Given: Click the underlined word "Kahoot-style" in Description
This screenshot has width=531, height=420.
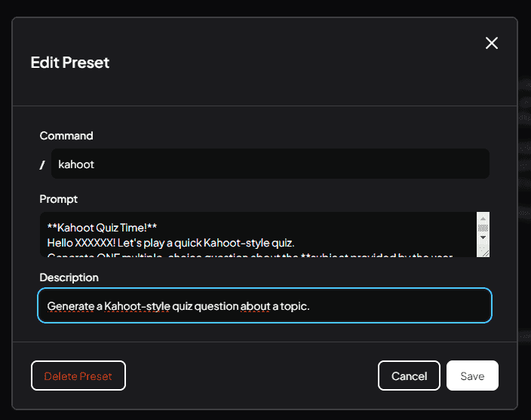Looking at the screenshot, I should click(137, 306).
